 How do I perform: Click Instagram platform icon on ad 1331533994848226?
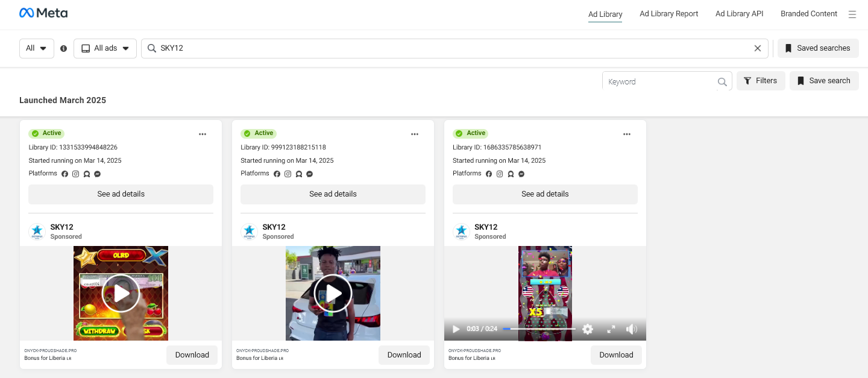tap(76, 174)
